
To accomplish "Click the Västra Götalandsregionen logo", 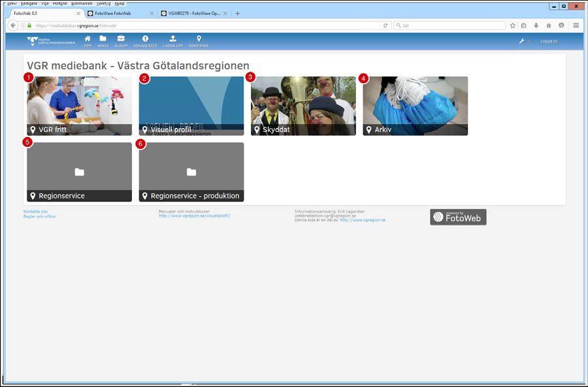I will pos(51,41).
